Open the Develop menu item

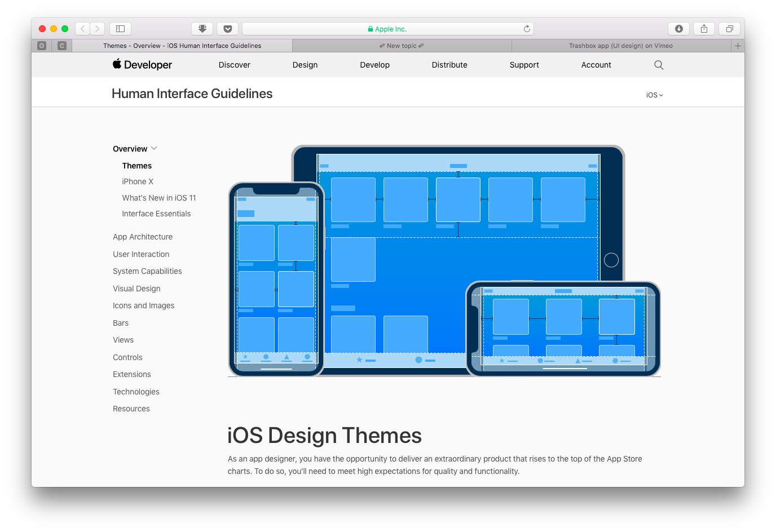coord(375,65)
